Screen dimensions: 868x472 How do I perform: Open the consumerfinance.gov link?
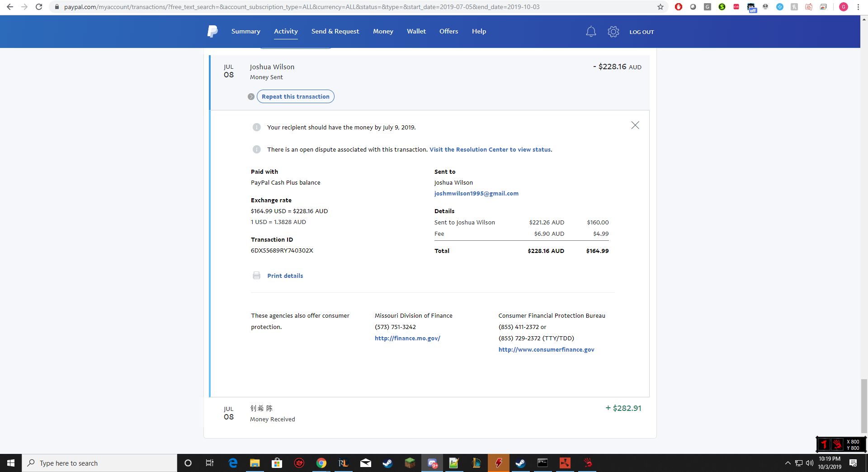pos(546,349)
